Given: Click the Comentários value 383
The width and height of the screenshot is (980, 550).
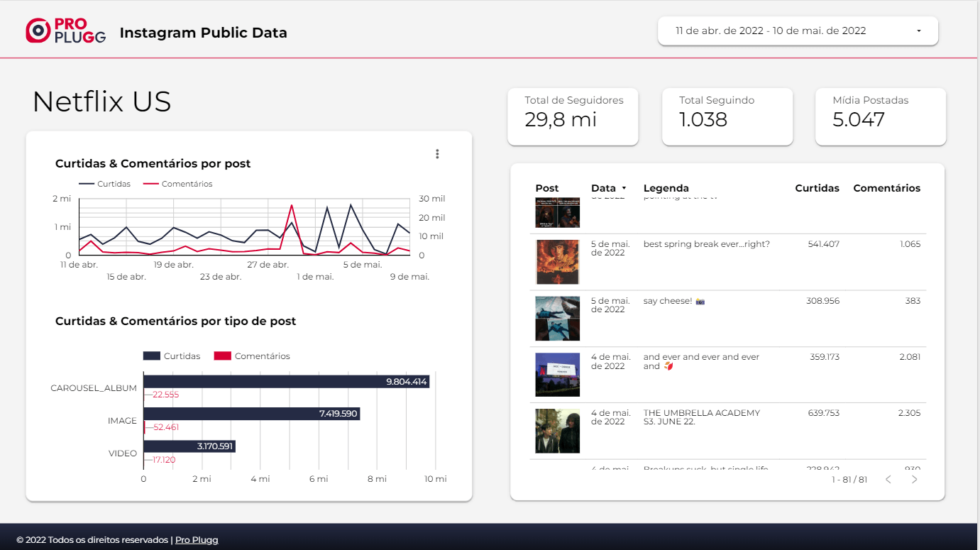Looking at the screenshot, I should [913, 301].
